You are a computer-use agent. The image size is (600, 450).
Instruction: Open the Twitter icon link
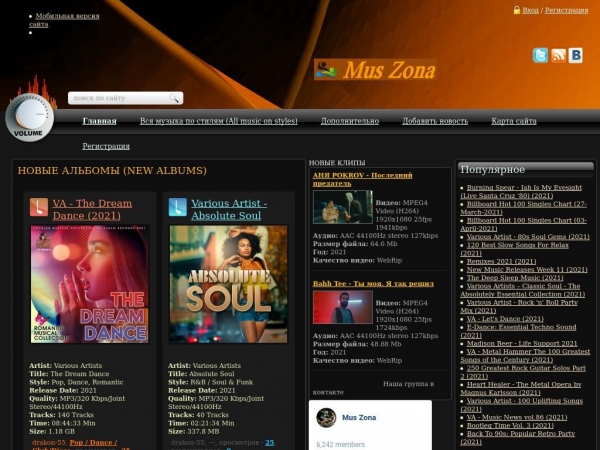540,55
